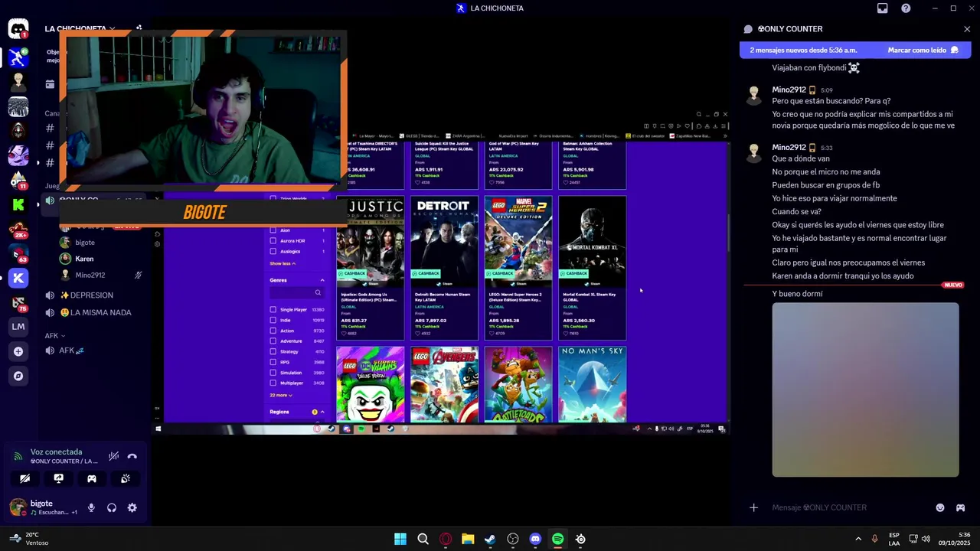Toggle microphone mute for bigote

pyautogui.click(x=91, y=507)
